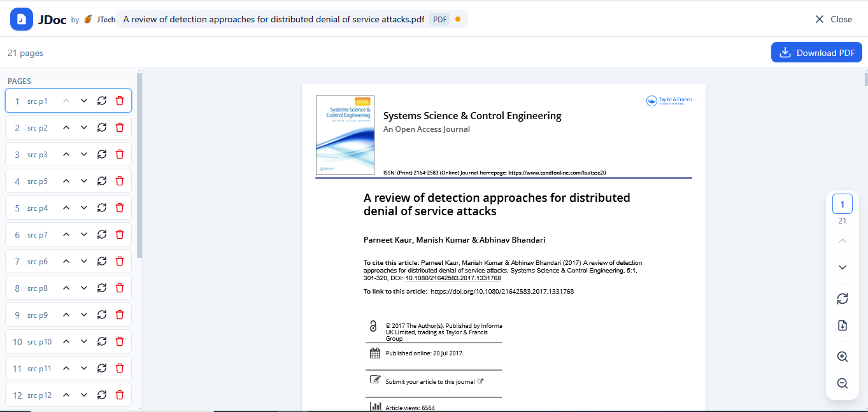This screenshot has height=412, width=868.
Task: Rotate row 4 src p5
Action: pyautogui.click(x=102, y=181)
